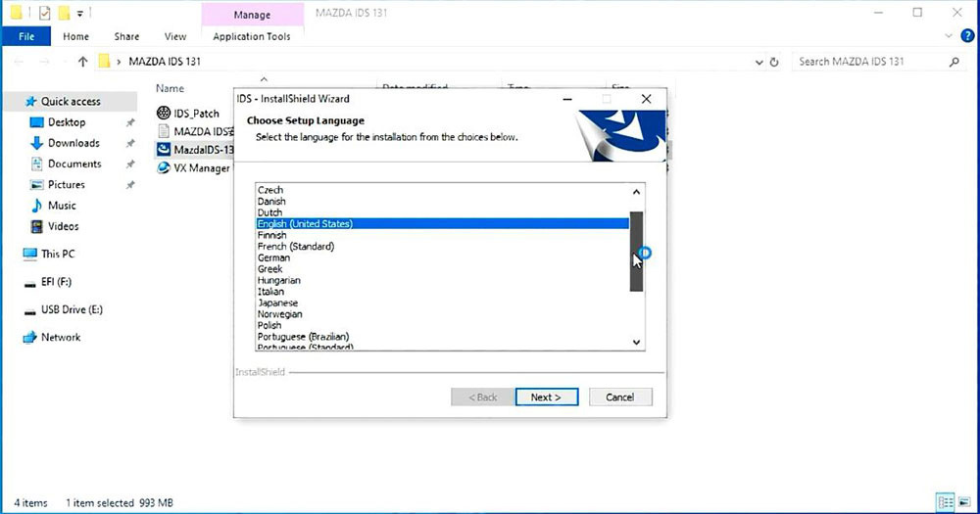Choose Japanese in the language list
The width and height of the screenshot is (980, 514).
pos(277,303)
